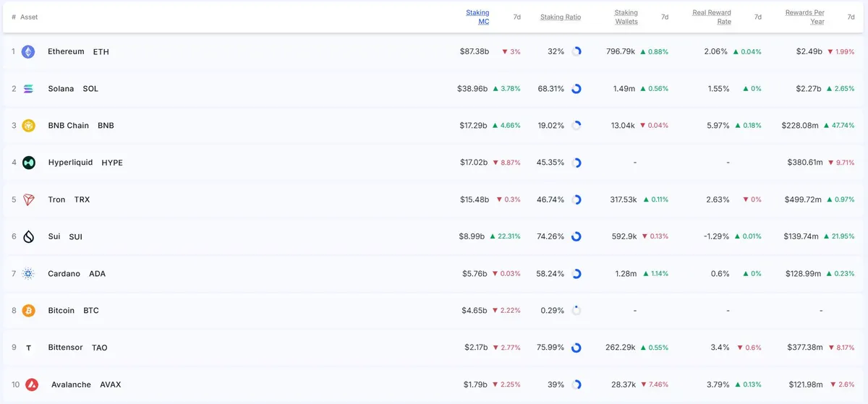The image size is (868, 404).
Task: Click the Avalanche logo icon
Action: [x=31, y=384]
